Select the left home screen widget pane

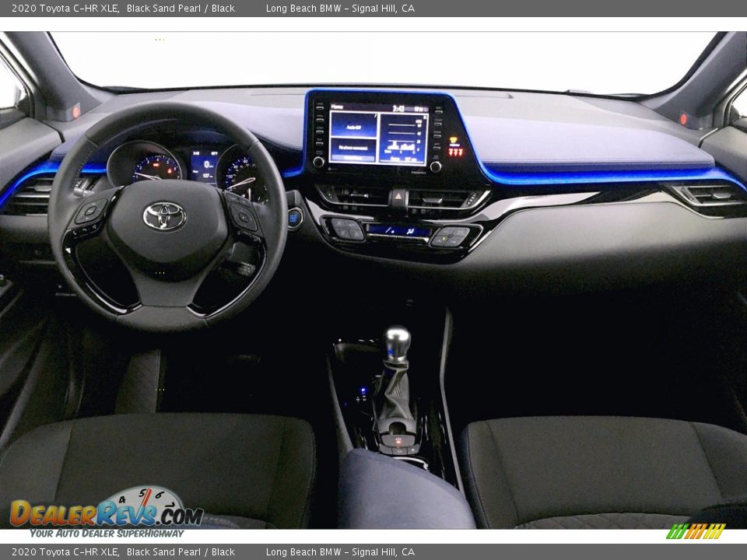tap(352, 136)
